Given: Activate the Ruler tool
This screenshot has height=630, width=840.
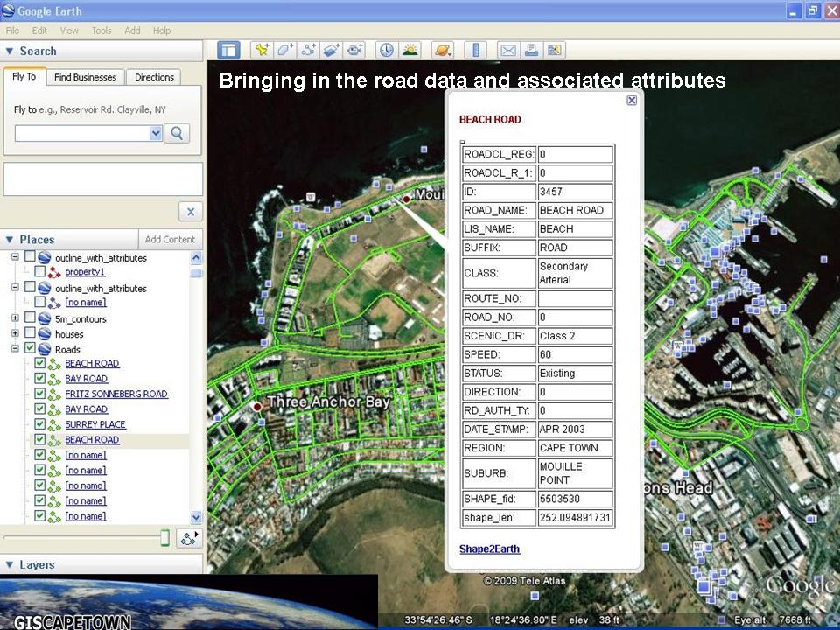Looking at the screenshot, I should pos(476,51).
